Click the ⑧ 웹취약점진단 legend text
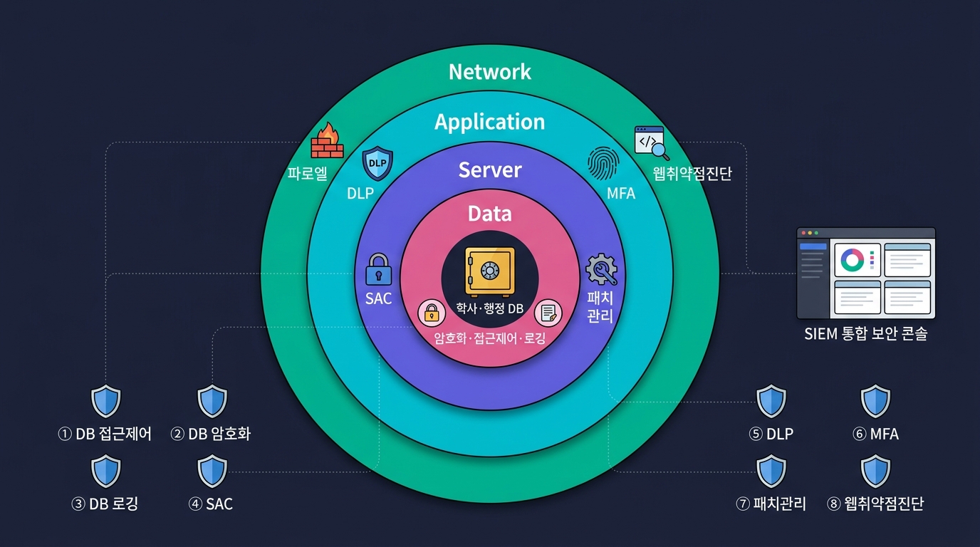The image size is (980, 547). click(876, 504)
